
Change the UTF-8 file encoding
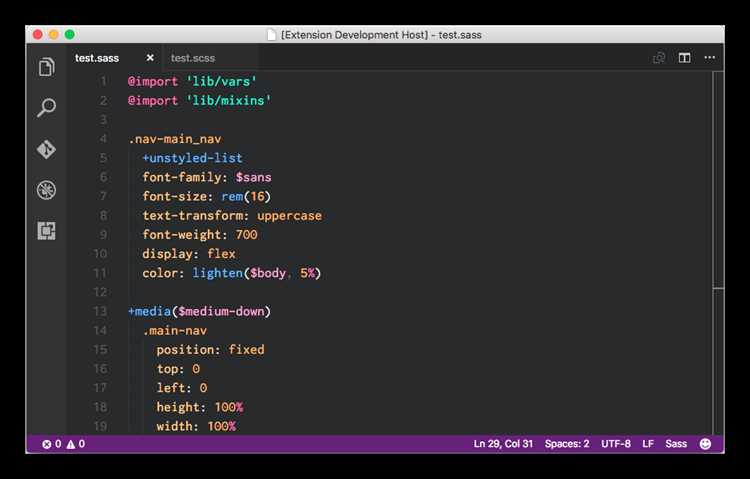[616, 443]
